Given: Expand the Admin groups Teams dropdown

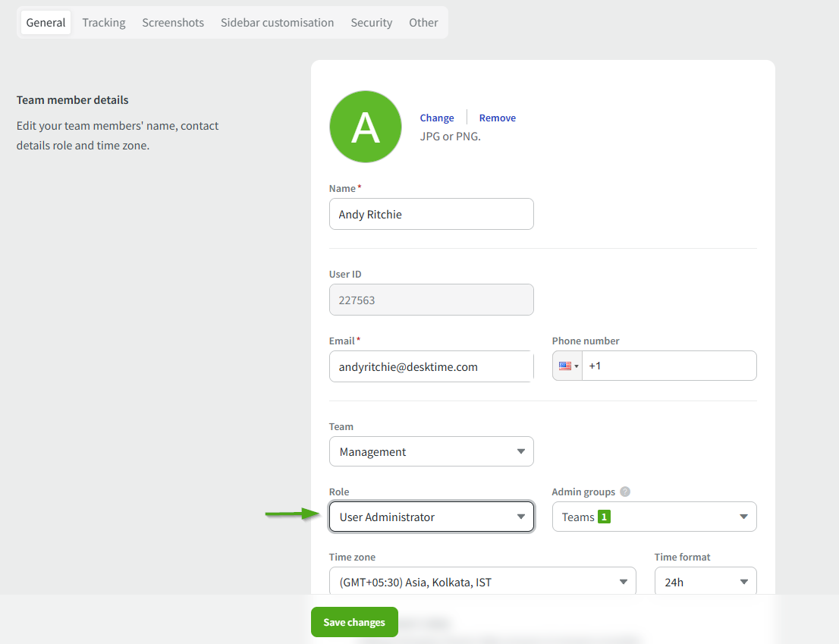Looking at the screenshot, I should 654,517.
